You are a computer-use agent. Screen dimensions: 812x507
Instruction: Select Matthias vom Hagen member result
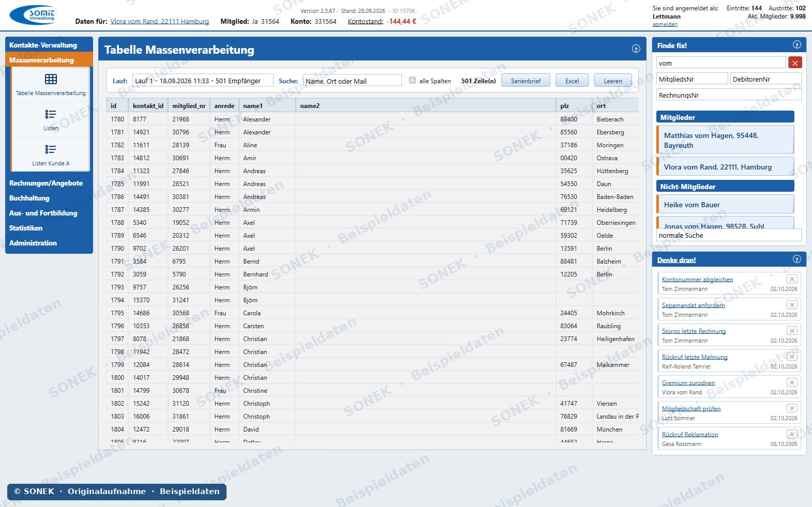pos(725,140)
